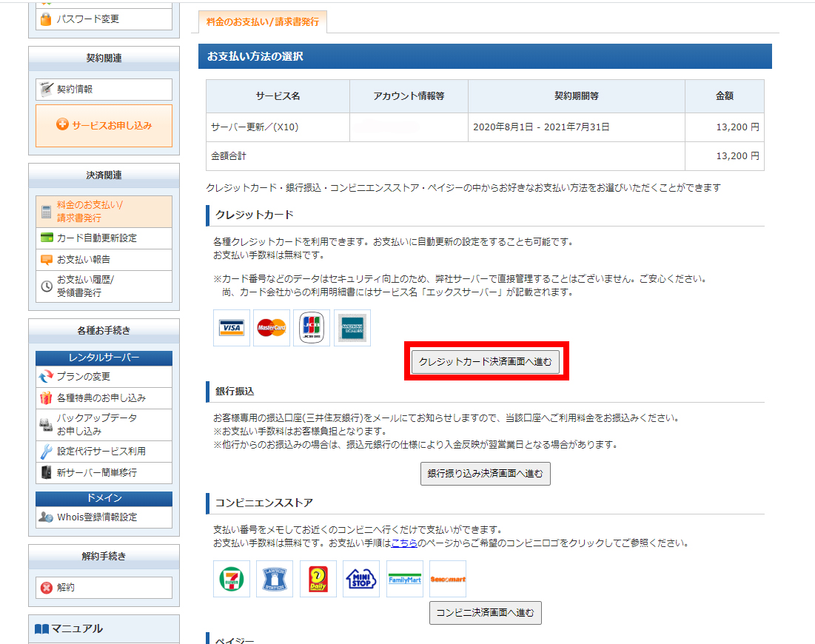The height and width of the screenshot is (644, 815).
Task: Open 契約情報 in the sidebar
Action: [x=75, y=90]
